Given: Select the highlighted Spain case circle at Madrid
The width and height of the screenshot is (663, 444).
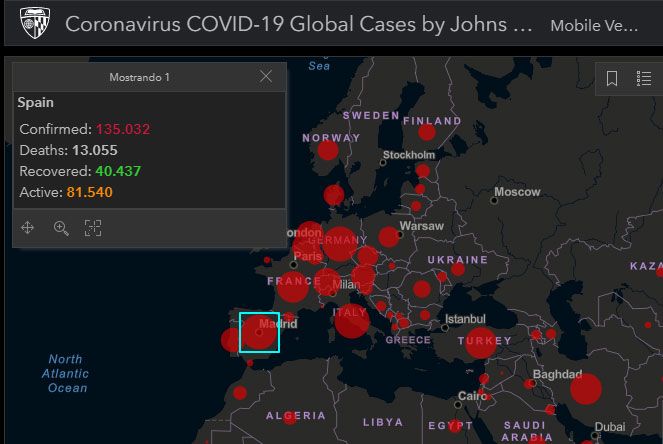Looking at the screenshot, I should point(259,332).
